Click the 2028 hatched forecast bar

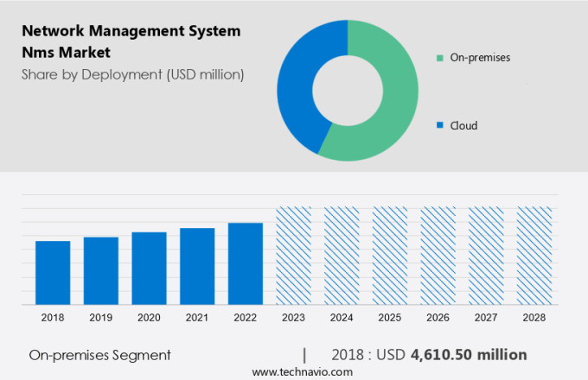(x=534, y=256)
